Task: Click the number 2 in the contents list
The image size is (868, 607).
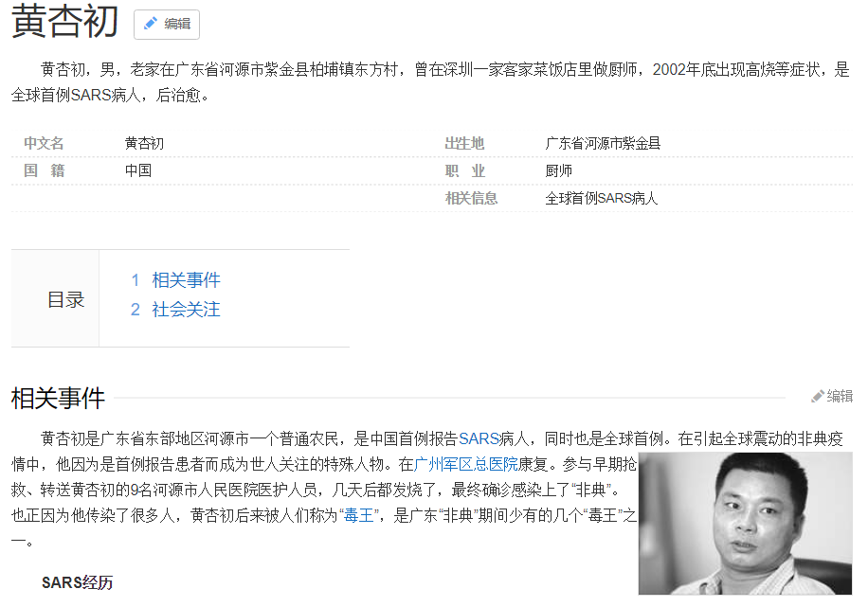Action: coord(136,310)
